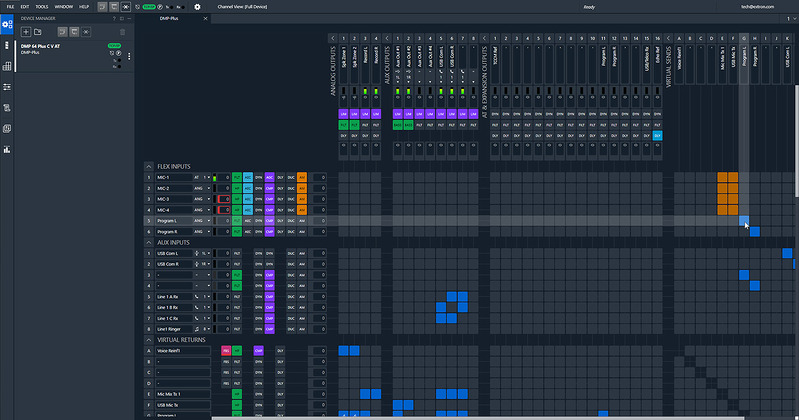
Task: Click the sliders icon in left sidebar
Action: tap(7, 87)
